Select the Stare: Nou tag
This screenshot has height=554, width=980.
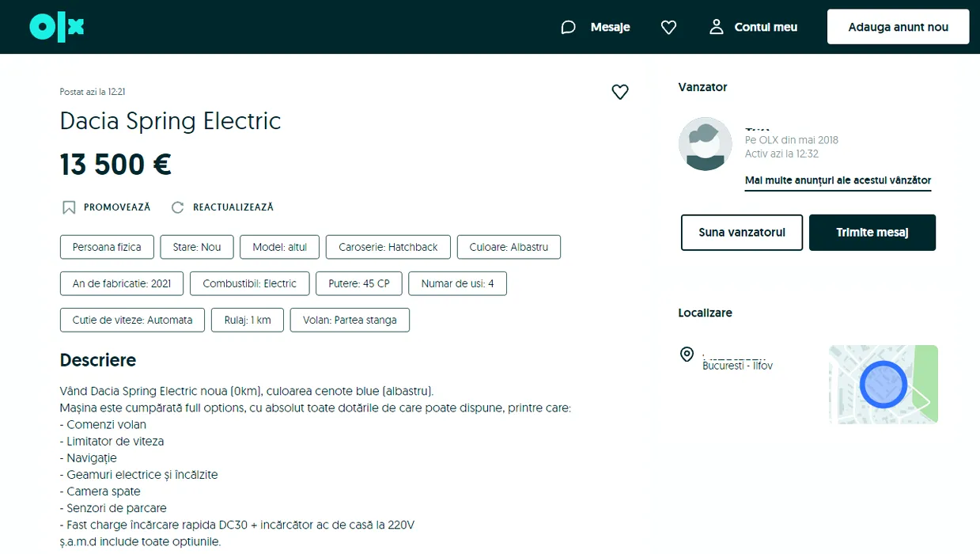197,247
